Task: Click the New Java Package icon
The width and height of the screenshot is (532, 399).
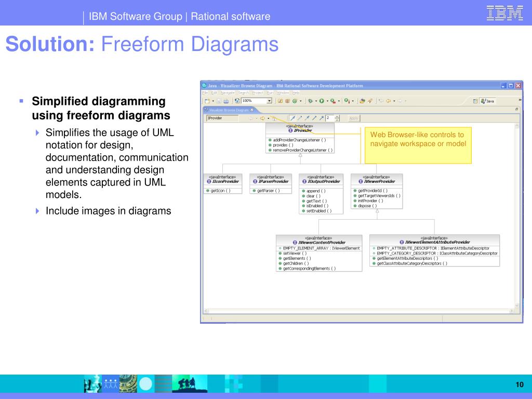Action: (x=287, y=101)
